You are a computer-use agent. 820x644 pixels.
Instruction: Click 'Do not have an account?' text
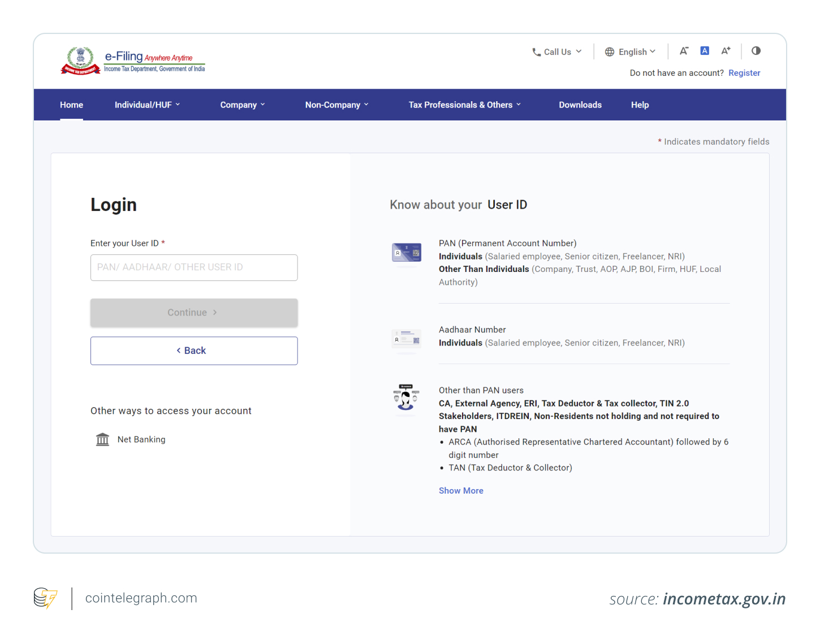click(x=677, y=73)
